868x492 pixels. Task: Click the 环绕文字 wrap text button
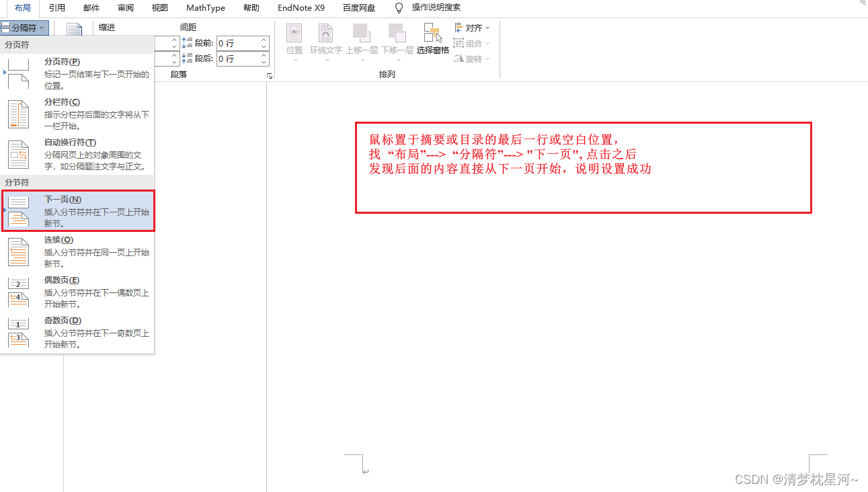(326, 42)
